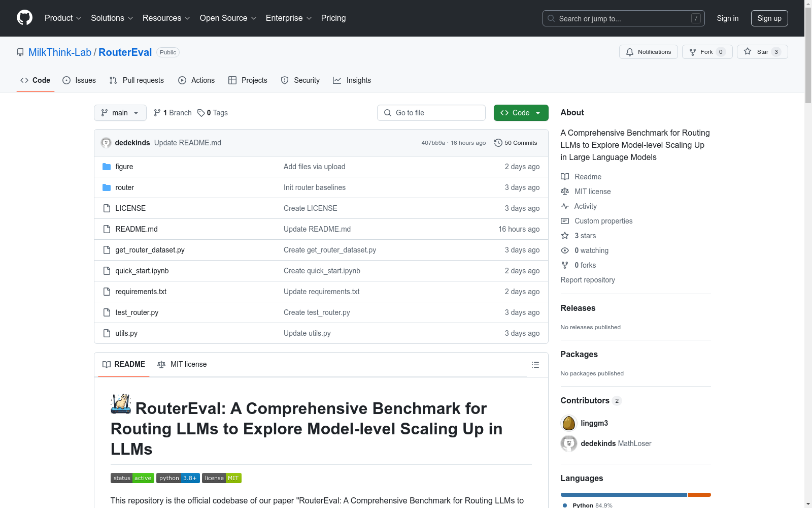Viewport: 812px width, 508px height.
Task: Click the eye icon beside 0 watching
Action: pos(565,250)
